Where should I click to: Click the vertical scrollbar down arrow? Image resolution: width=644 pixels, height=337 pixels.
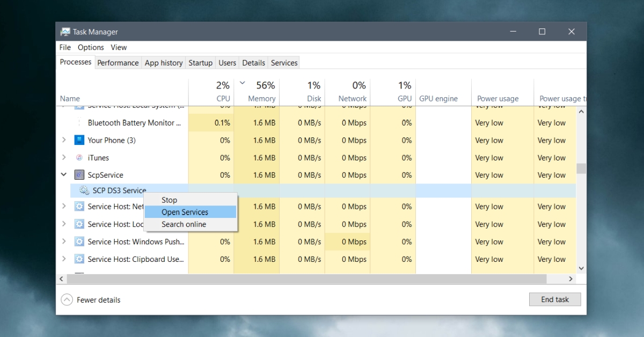tap(581, 268)
